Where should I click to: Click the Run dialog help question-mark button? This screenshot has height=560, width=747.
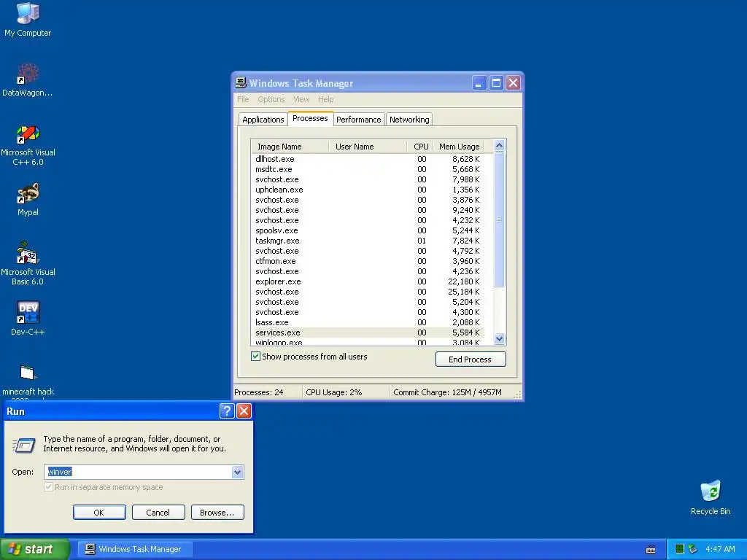click(x=227, y=411)
